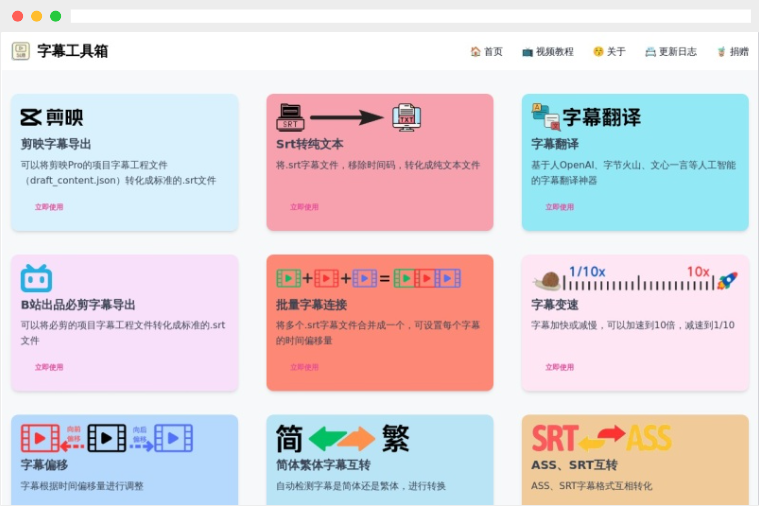Click the 繁 character graphic
Image resolution: width=759 pixels, height=506 pixels.
point(395,439)
